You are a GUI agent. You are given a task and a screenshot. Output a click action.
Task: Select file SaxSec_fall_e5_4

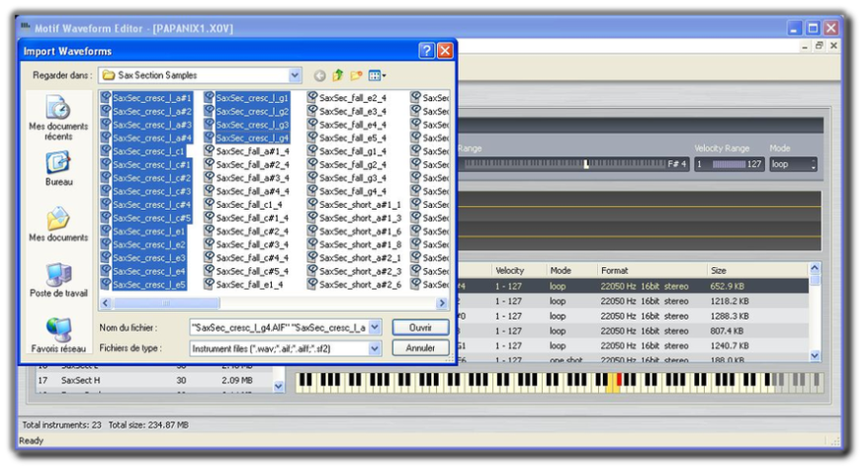[x=353, y=138]
